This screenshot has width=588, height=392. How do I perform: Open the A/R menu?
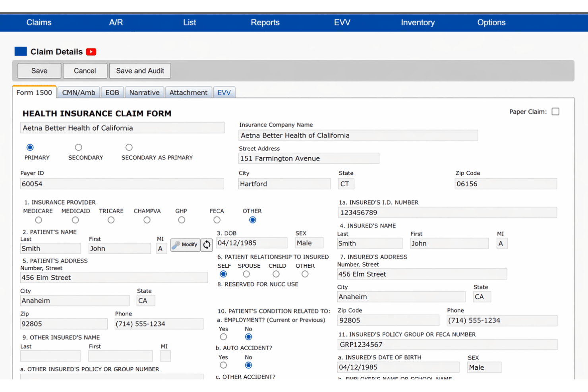coord(116,23)
